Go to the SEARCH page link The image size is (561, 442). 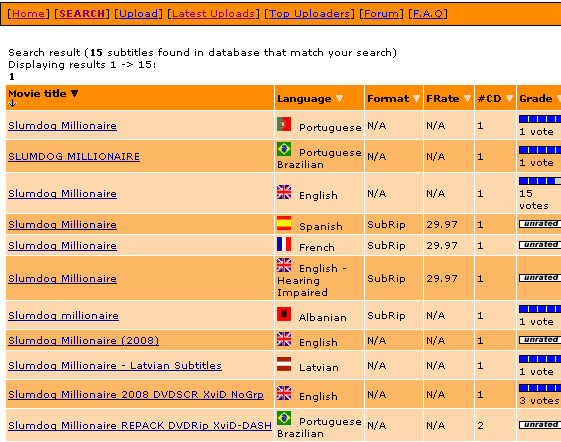tap(82, 14)
